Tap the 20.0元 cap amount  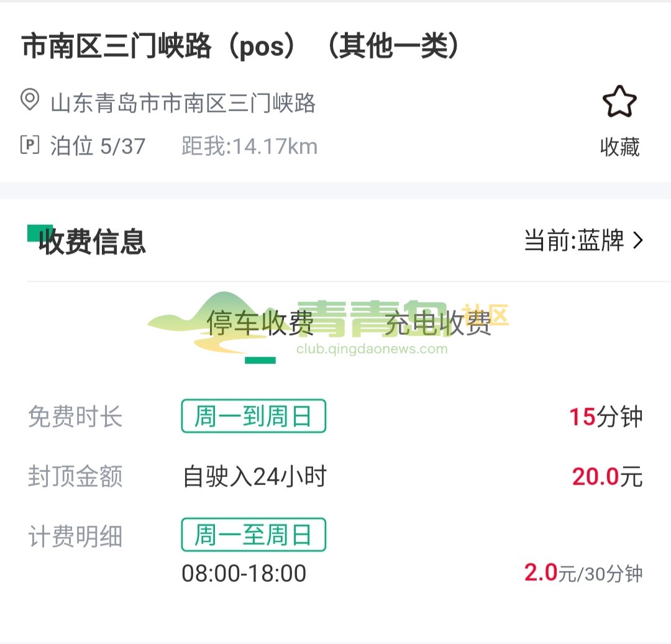(607, 477)
